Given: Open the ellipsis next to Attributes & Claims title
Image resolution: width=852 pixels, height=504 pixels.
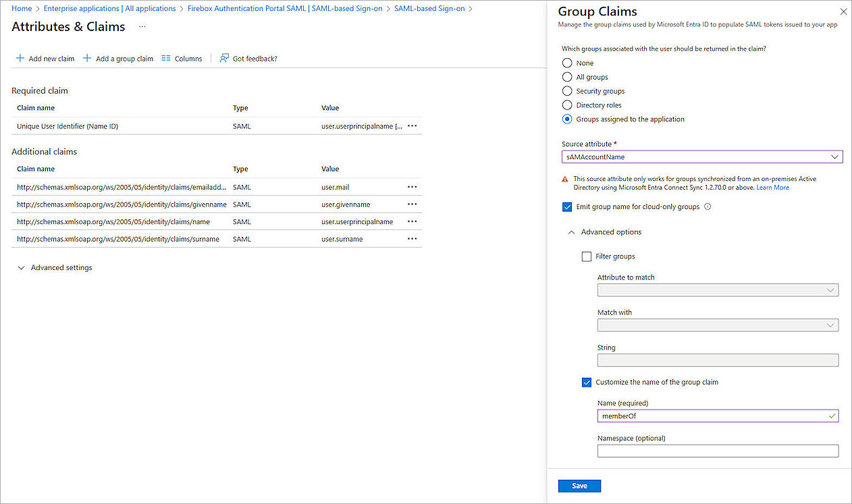Looking at the screenshot, I should [141, 26].
